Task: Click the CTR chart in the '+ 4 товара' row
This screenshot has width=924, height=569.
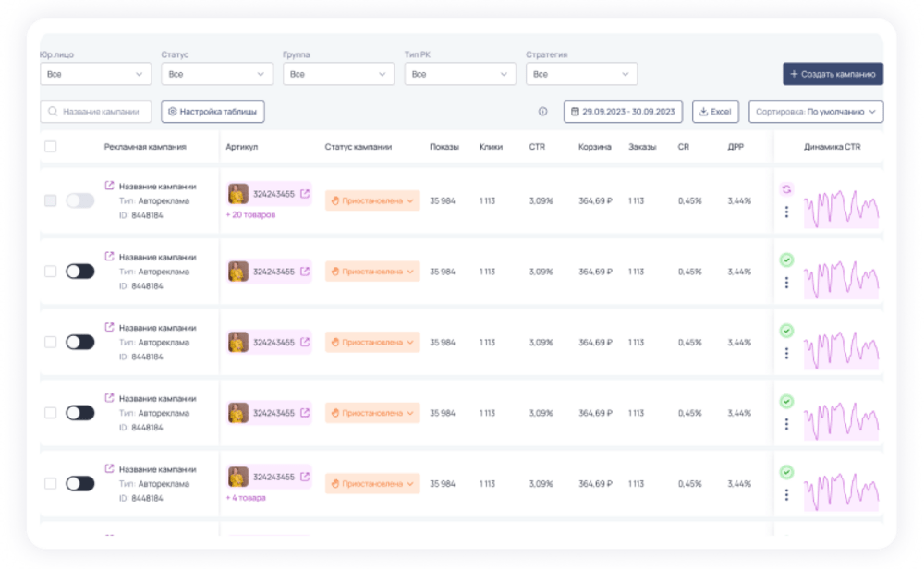Action: pyautogui.click(x=841, y=491)
